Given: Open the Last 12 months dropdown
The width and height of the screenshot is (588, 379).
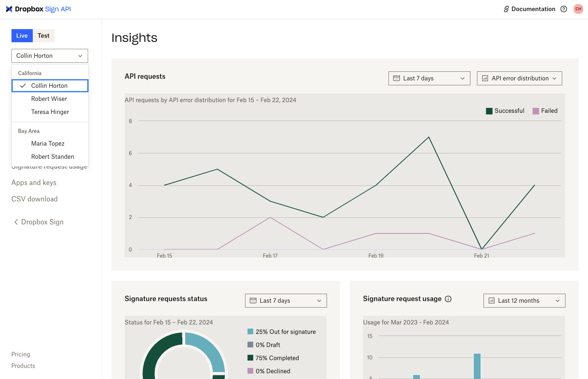Looking at the screenshot, I should tap(524, 301).
